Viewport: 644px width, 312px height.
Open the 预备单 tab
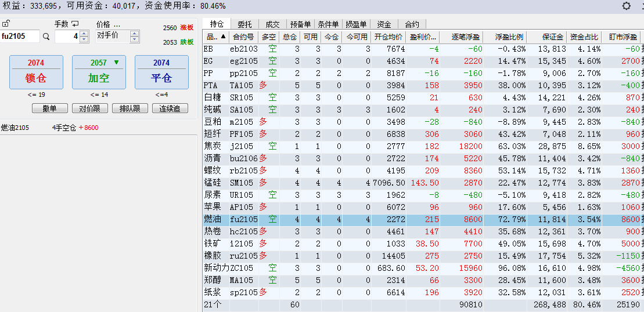pyautogui.click(x=300, y=24)
